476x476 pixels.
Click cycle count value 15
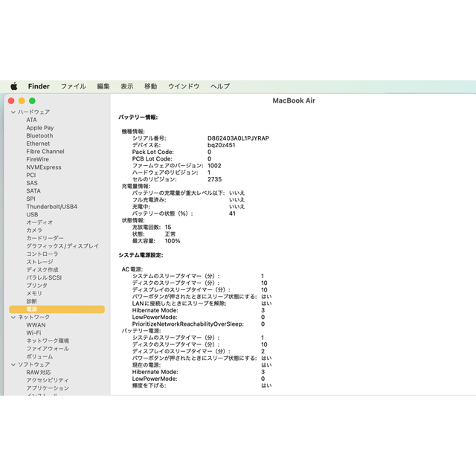point(168,228)
